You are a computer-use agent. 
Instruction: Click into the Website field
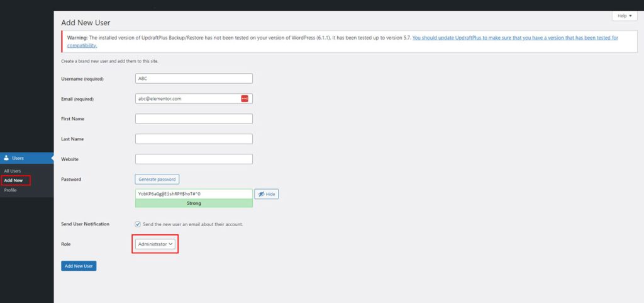click(x=194, y=159)
